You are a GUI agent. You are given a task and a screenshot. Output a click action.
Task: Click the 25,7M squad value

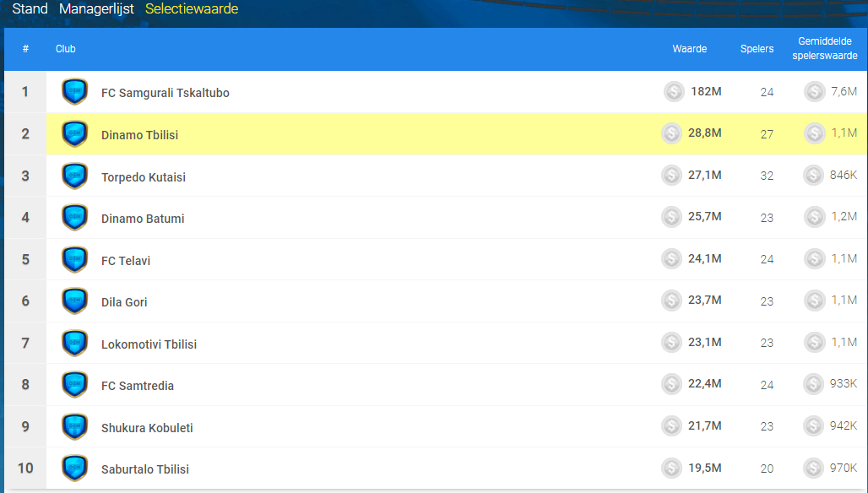(x=705, y=216)
